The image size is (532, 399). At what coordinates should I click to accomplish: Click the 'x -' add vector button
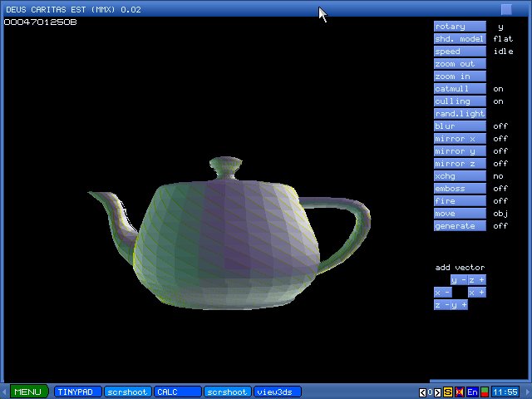click(442, 293)
